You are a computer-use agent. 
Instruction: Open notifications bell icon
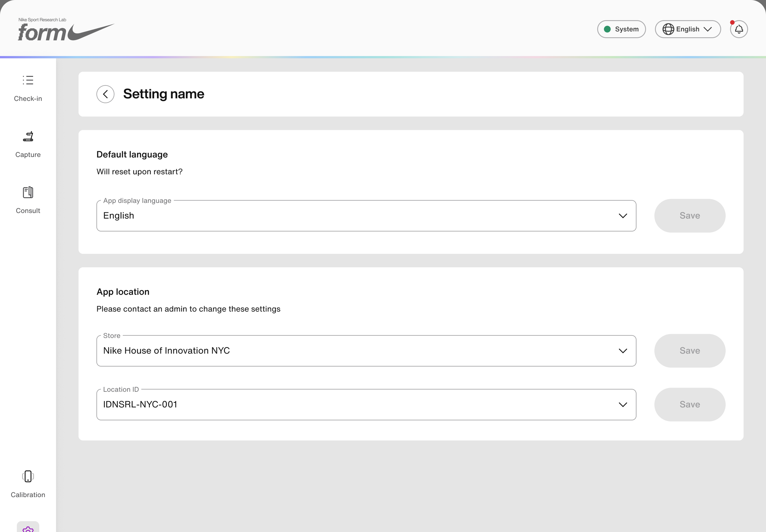pos(739,29)
